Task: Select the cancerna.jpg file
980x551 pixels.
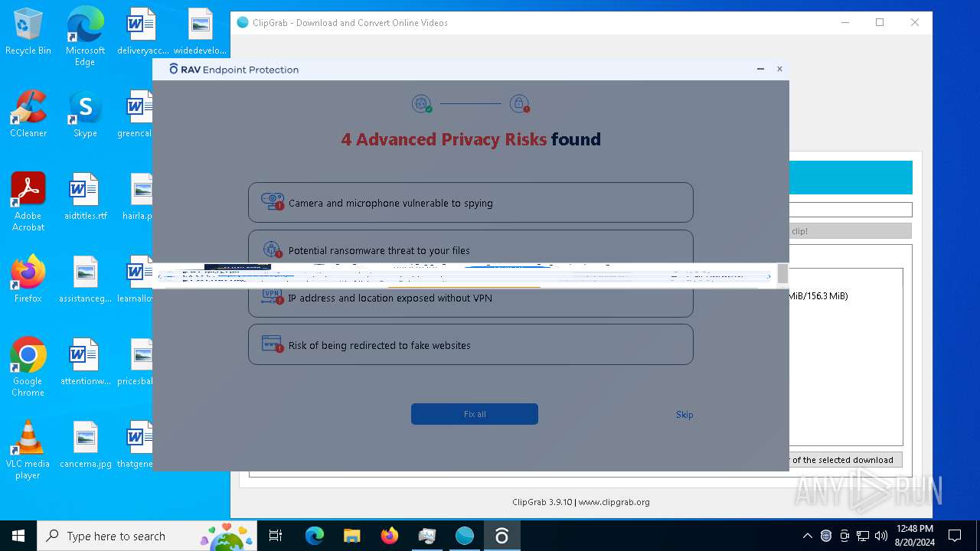Action: [85, 445]
